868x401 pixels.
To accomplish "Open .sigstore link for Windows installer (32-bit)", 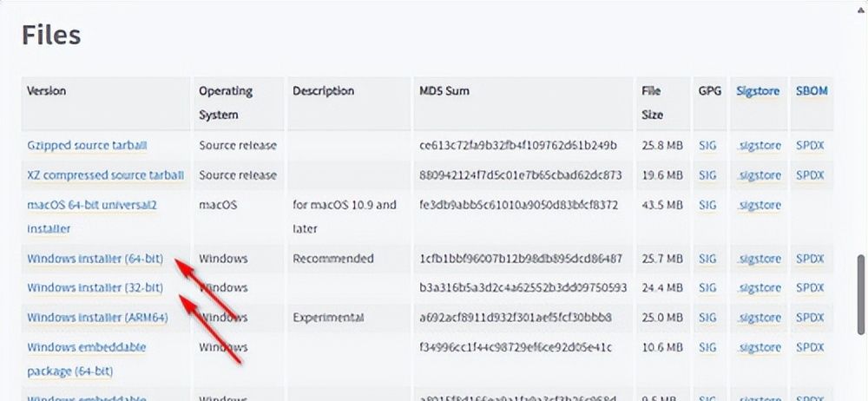I will (x=758, y=287).
